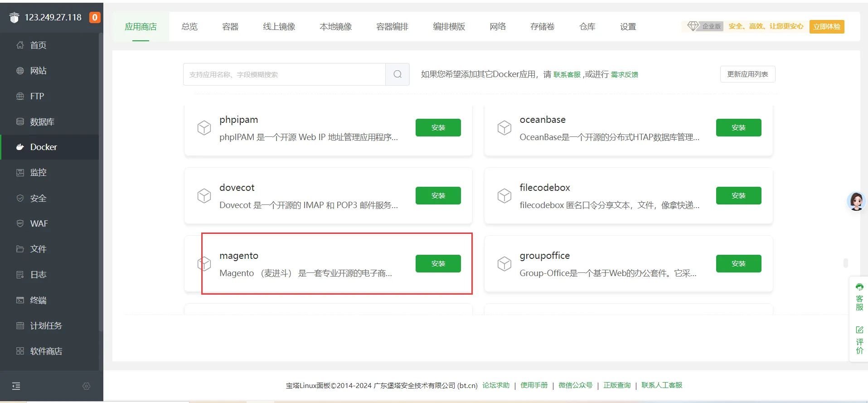Image resolution: width=868 pixels, height=403 pixels.
Task: Click the server IP 123.249.27.118
Action: (53, 18)
